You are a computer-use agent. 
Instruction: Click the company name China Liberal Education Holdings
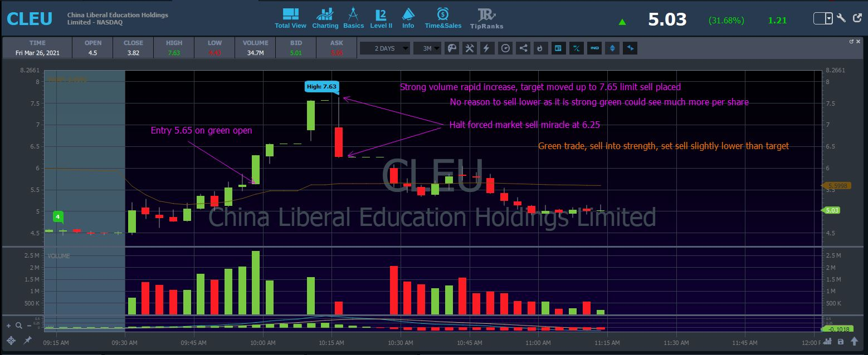click(118, 18)
